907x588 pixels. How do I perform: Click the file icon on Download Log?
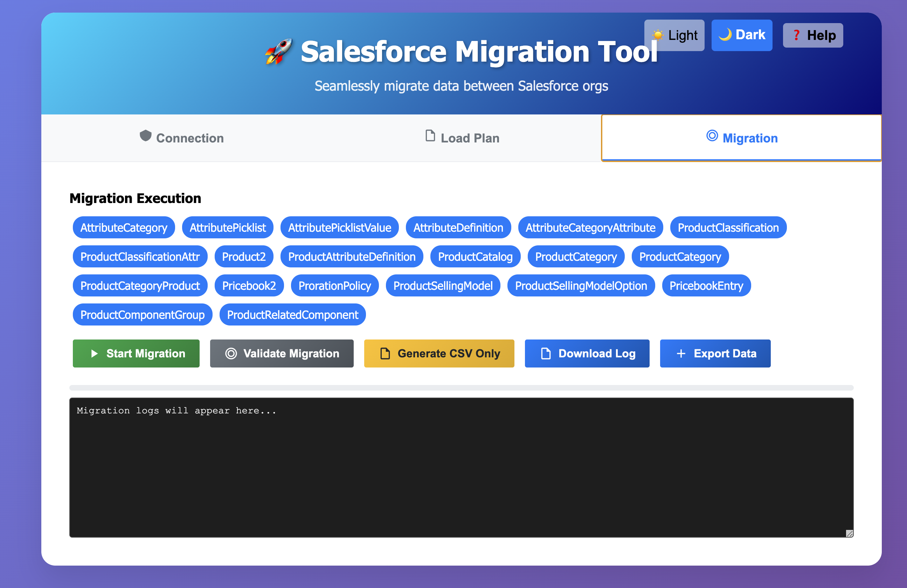coord(546,353)
